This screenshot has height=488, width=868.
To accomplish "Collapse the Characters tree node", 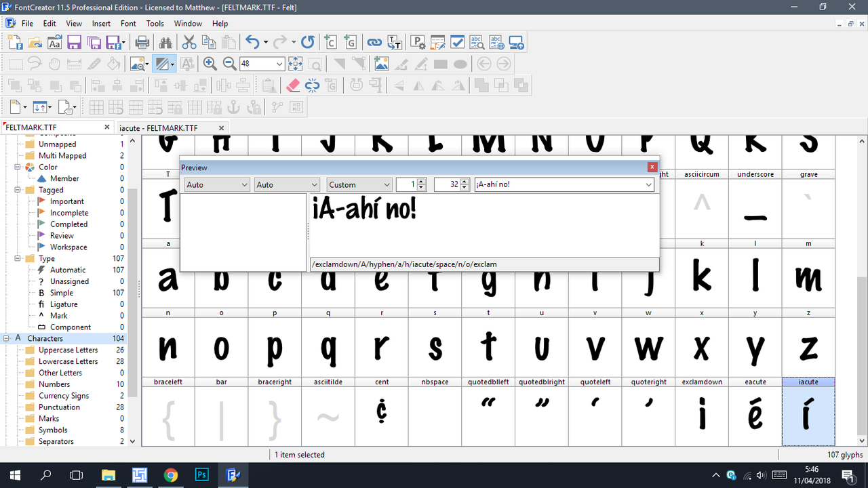I will [6, 338].
